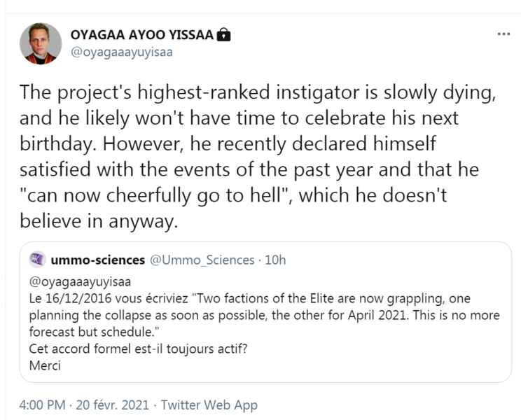
Task: Open the ummo-sciences name in the quoted tweet
Action: [97, 260]
